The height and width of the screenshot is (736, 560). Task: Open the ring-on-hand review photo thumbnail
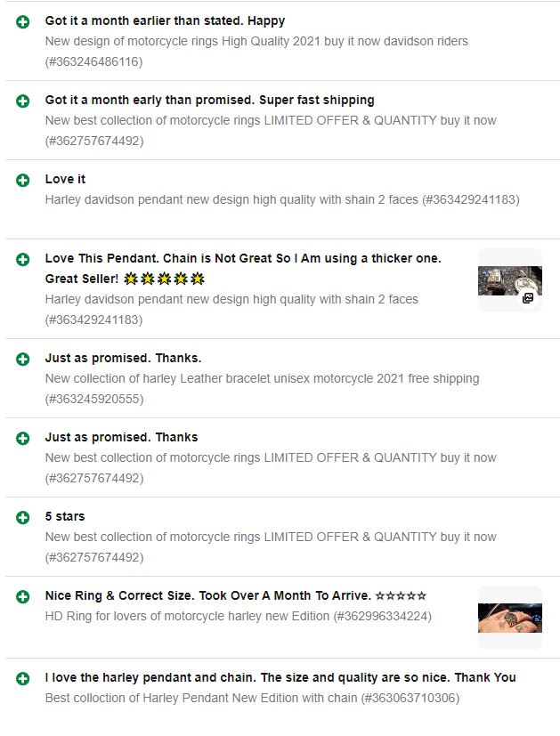coord(510,618)
